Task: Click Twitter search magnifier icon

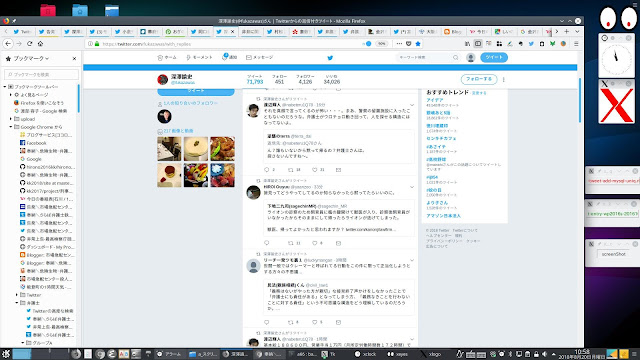Action: [456, 58]
